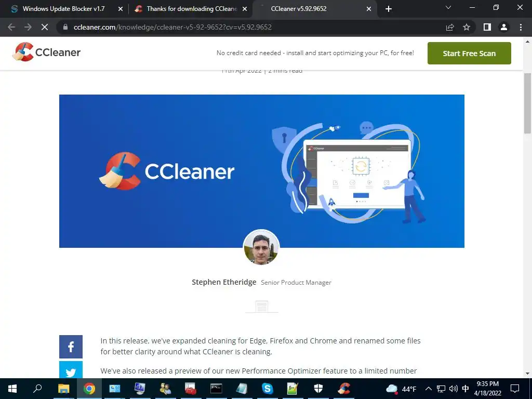View site security lock information
532x399 pixels.
pos(65,27)
